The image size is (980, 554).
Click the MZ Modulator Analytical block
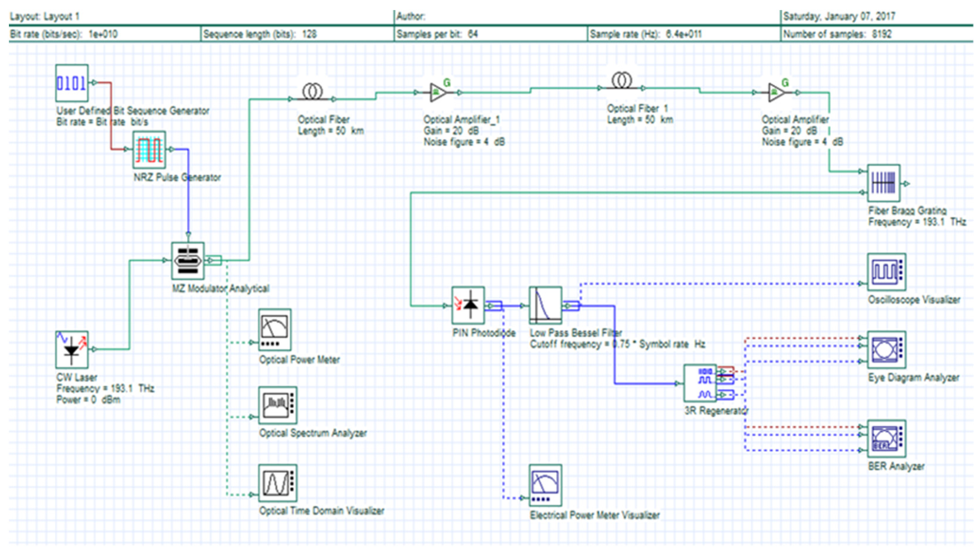(x=187, y=261)
